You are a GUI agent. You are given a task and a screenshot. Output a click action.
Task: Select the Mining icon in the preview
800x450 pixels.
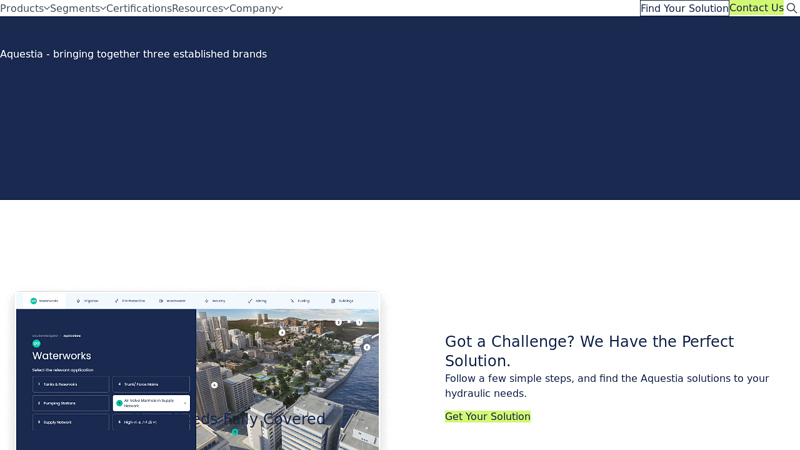pyautogui.click(x=250, y=300)
